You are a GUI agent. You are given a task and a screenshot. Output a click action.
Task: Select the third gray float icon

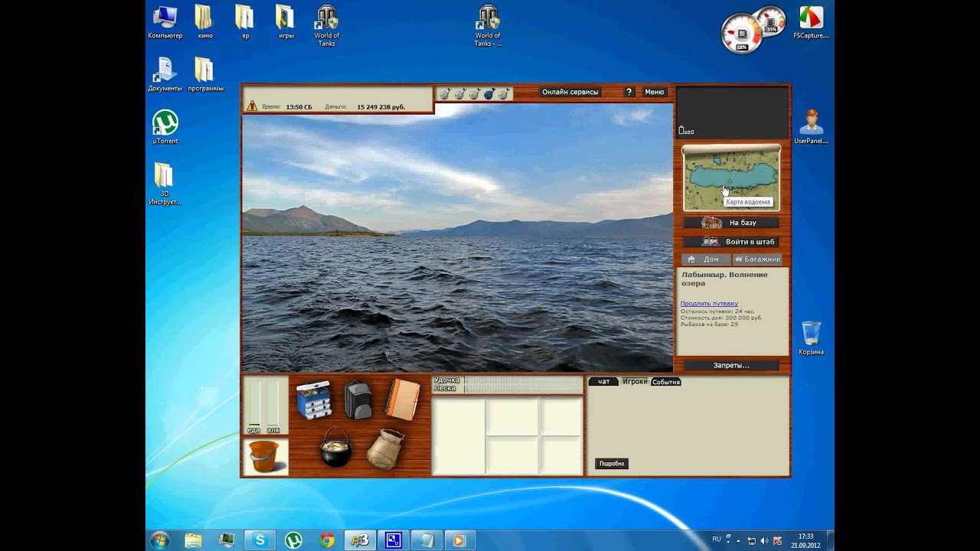click(x=474, y=93)
